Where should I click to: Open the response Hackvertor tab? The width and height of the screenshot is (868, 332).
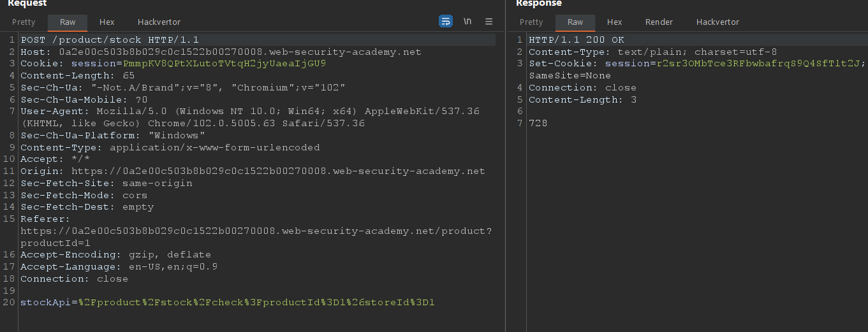point(717,22)
